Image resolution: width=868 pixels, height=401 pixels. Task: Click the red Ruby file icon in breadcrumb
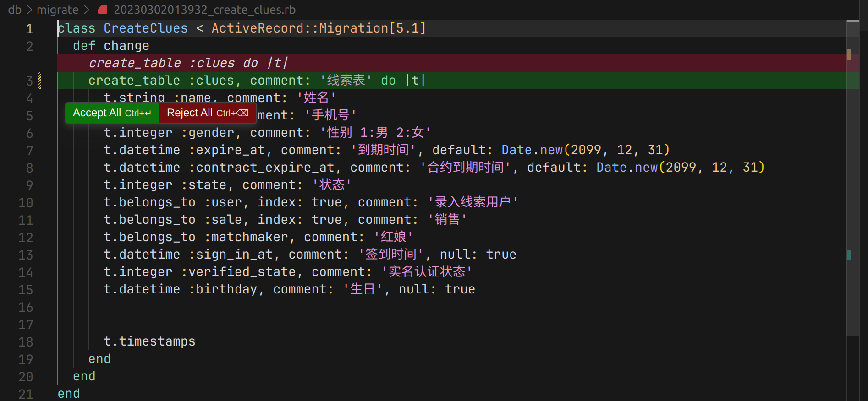103,10
